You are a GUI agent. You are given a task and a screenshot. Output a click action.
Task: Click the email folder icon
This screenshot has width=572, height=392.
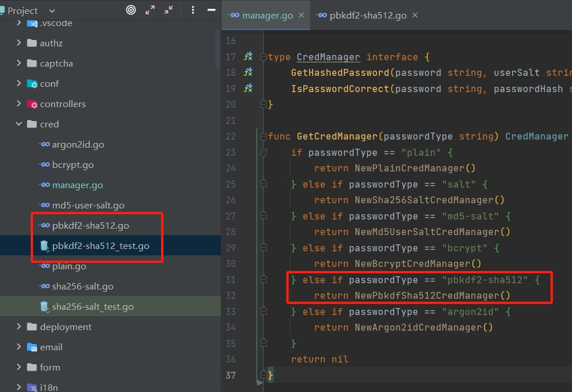pyautogui.click(x=32, y=347)
